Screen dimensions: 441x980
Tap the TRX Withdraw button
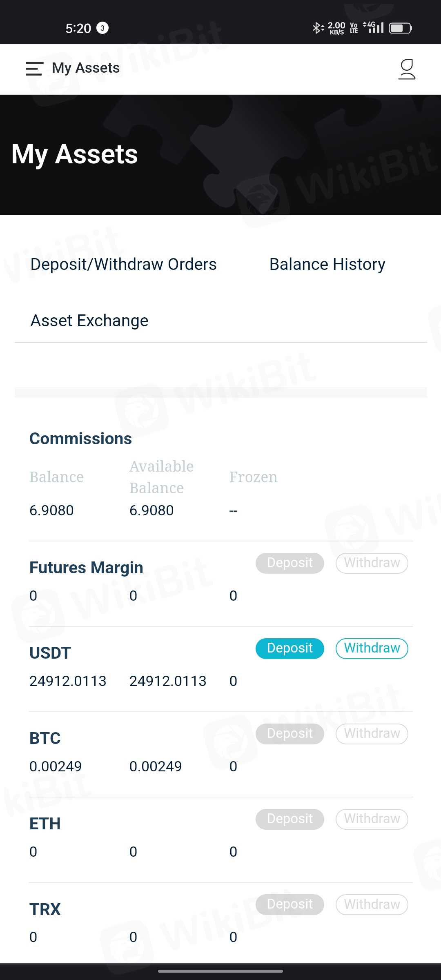coord(372,904)
